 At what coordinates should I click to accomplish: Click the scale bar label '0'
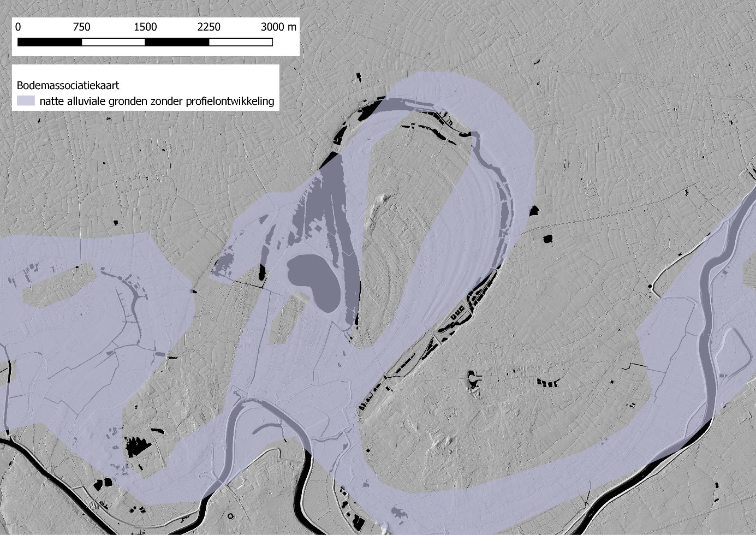(x=18, y=27)
